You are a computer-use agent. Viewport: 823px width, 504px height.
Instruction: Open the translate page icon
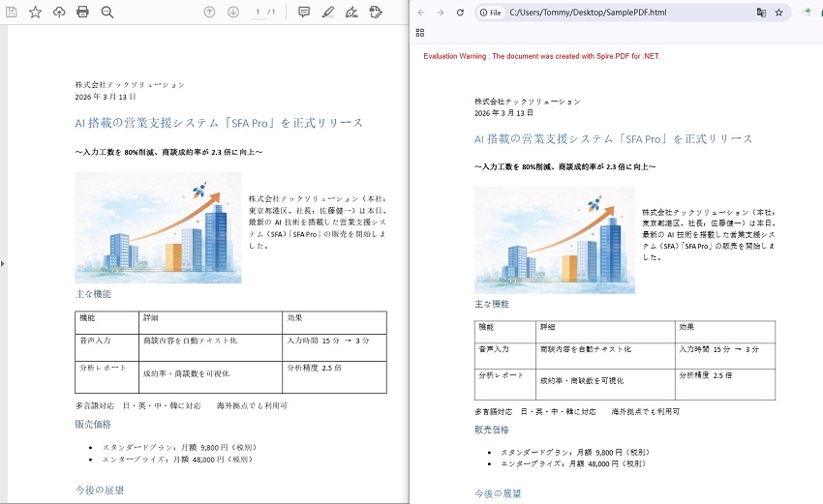[x=761, y=13]
